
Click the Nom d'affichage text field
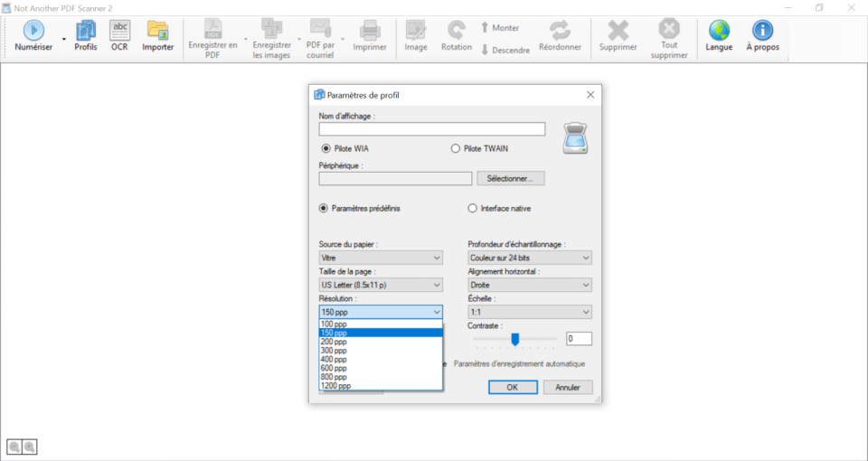click(432, 129)
